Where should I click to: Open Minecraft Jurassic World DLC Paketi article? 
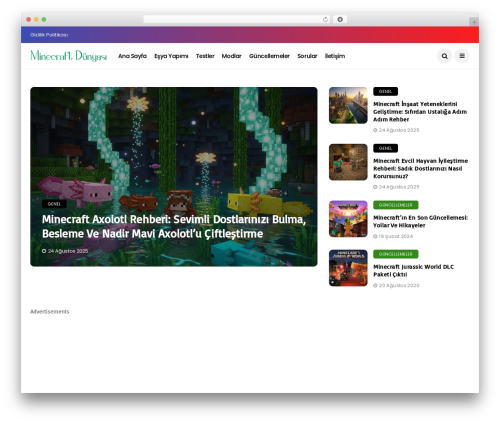(413, 270)
